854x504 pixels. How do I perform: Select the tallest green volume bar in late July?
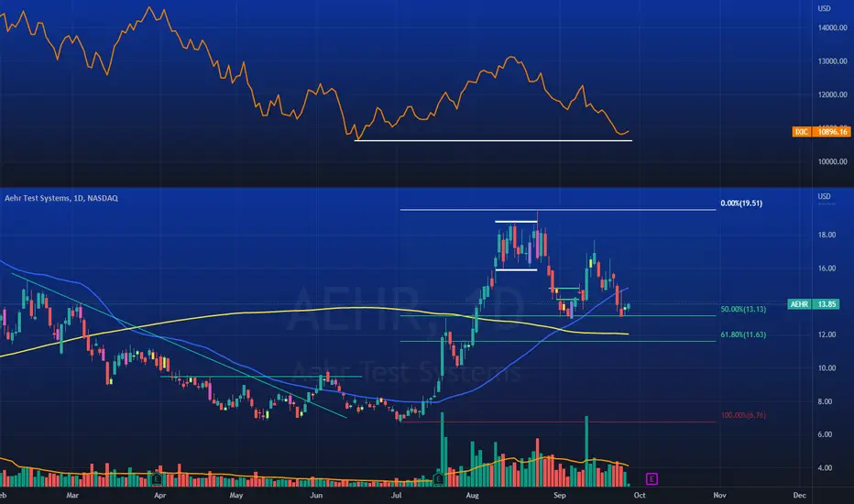pyautogui.click(x=443, y=449)
